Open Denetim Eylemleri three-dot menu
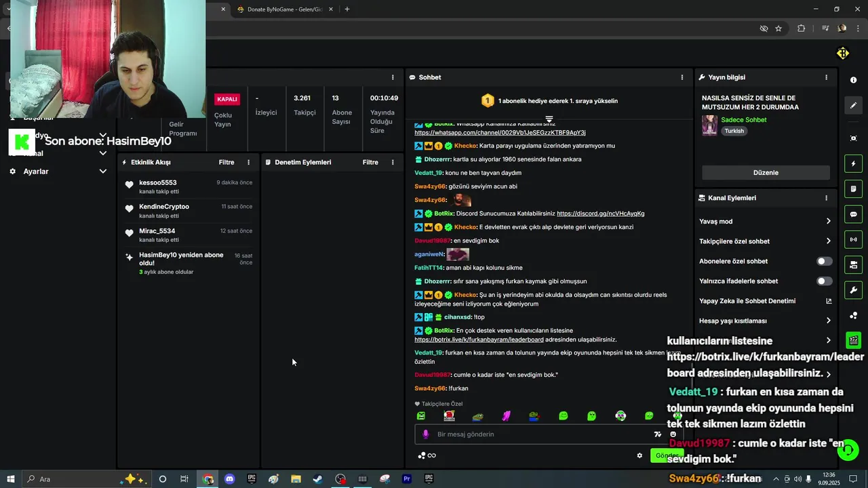The image size is (868, 488). (393, 163)
